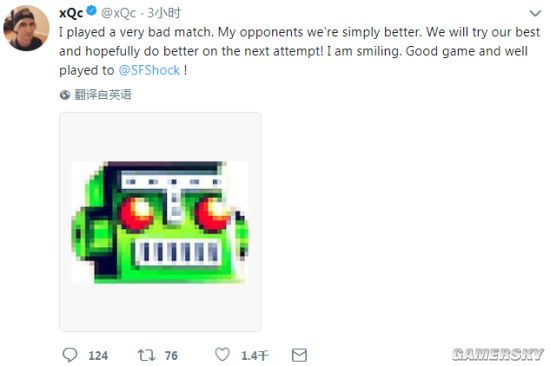
Task: View the green pixel robot face image
Action: coord(160,222)
